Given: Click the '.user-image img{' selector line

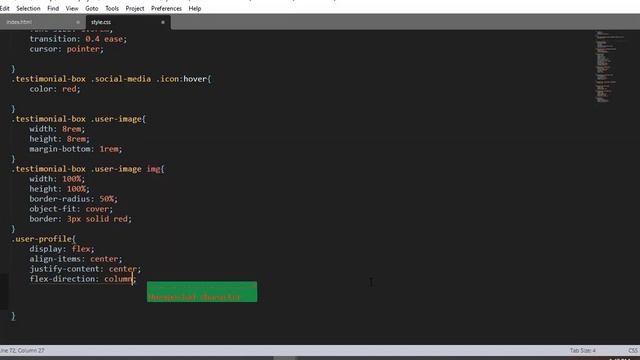Looking at the screenshot, I should 88,169.
